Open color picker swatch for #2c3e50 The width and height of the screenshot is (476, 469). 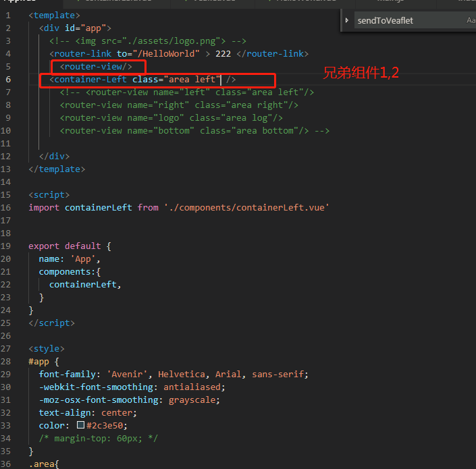click(80, 425)
